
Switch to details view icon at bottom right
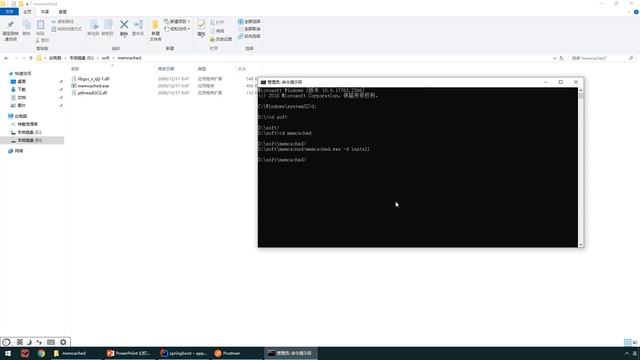click(x=627, y=342)
